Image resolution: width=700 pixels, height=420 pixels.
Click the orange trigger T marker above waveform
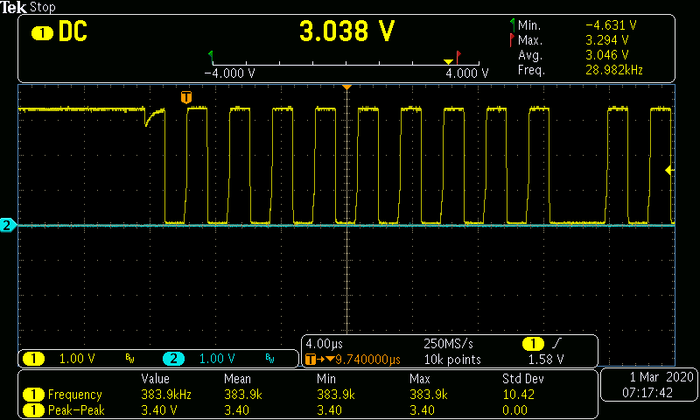click(186, 97)
